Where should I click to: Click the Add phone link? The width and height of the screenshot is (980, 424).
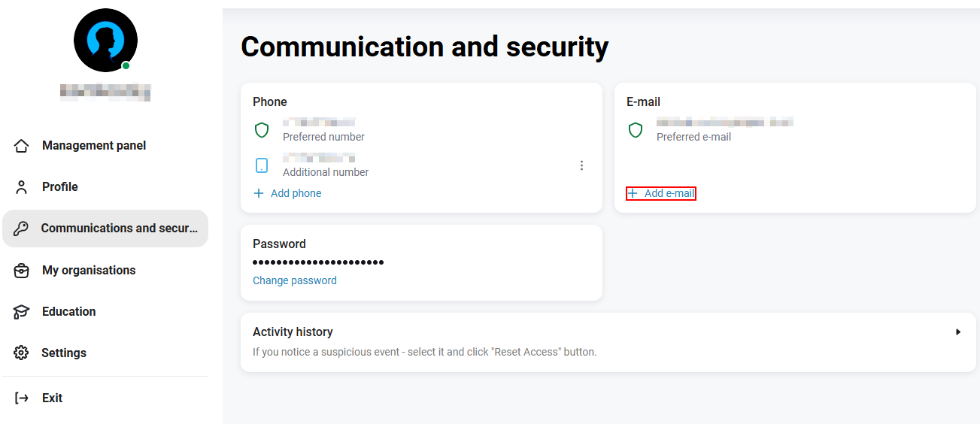point(287,193)
